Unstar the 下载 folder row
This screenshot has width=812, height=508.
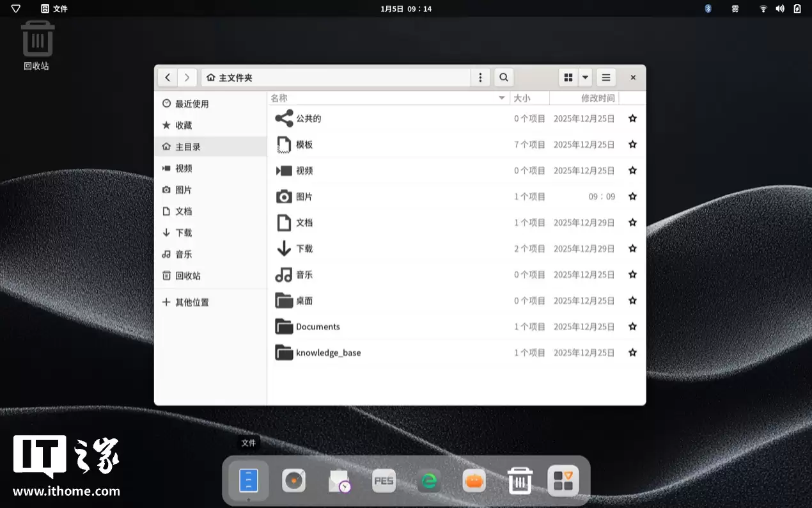pos(632,248)
